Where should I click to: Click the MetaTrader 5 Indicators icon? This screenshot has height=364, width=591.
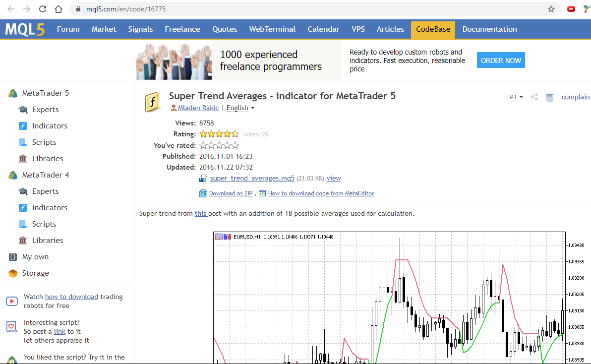pyautogui.click(x=23, y=126)
